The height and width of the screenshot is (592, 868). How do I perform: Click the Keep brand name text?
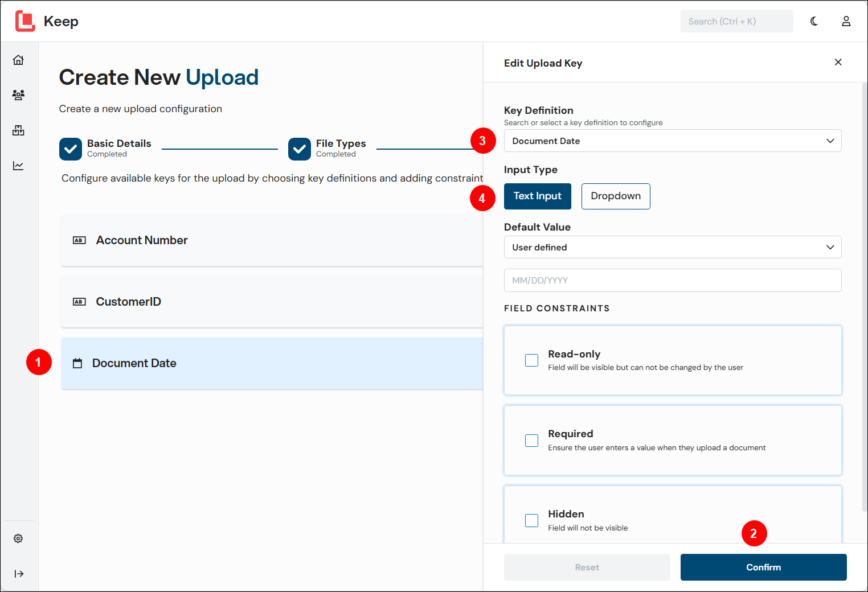pos(61,21)
